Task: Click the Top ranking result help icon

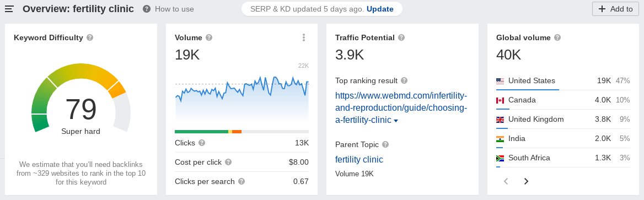Action: (x=404, y=80)
